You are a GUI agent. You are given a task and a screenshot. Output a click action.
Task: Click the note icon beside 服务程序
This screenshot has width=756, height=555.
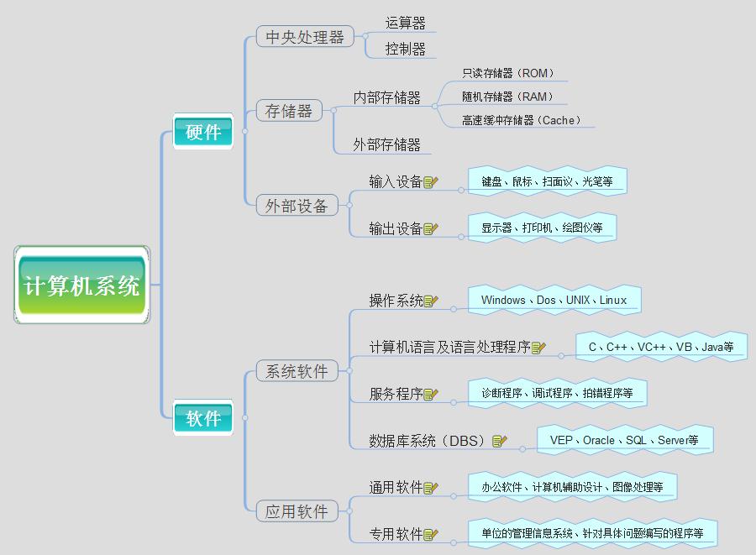431,395
